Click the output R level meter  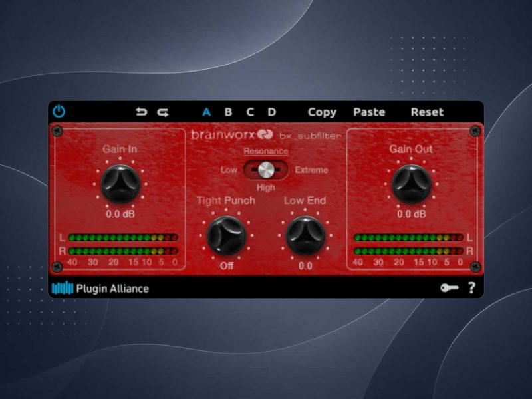pyautogui.click(x=408, y=251)
